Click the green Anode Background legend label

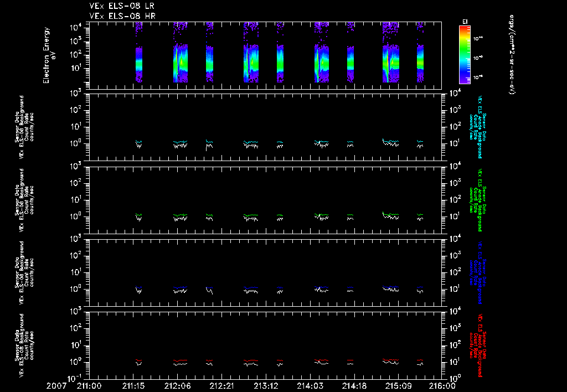pyautogui.click(x=478, y=200)
